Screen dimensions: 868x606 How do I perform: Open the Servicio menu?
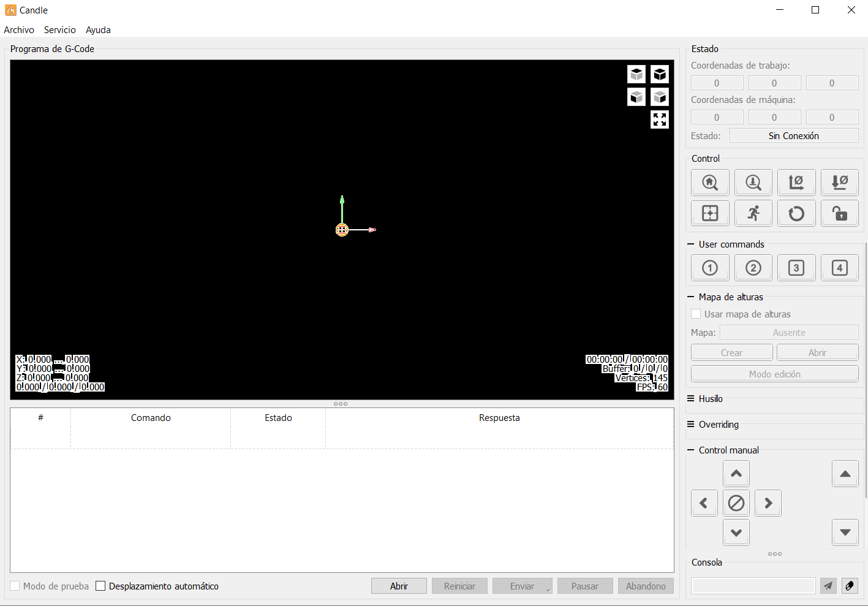coord(59,29)
